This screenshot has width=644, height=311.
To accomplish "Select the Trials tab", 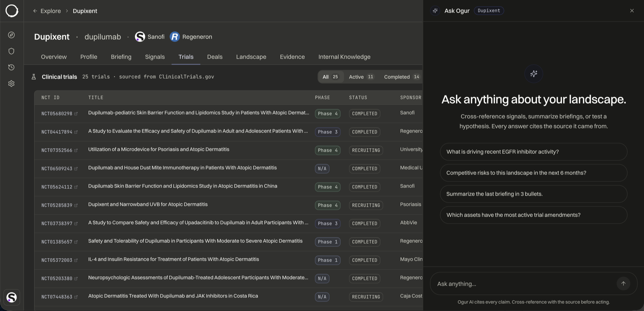I will click(x=186, y=57).
